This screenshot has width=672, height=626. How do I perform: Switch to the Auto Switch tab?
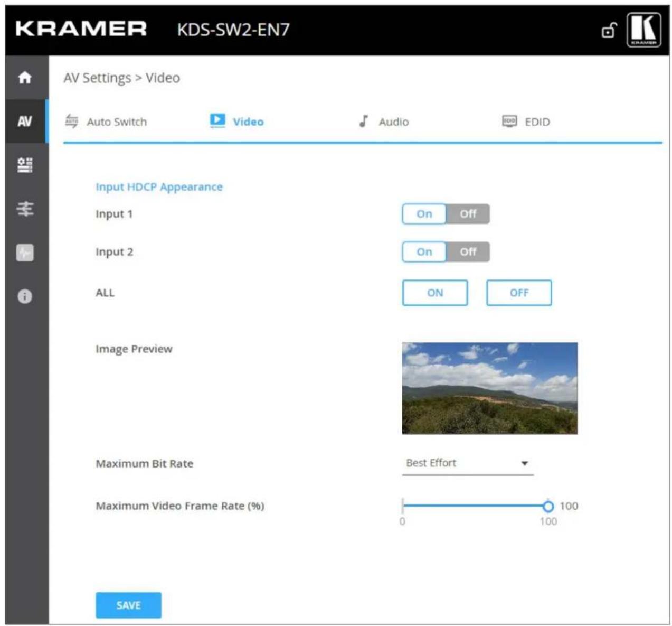[106, 122]
